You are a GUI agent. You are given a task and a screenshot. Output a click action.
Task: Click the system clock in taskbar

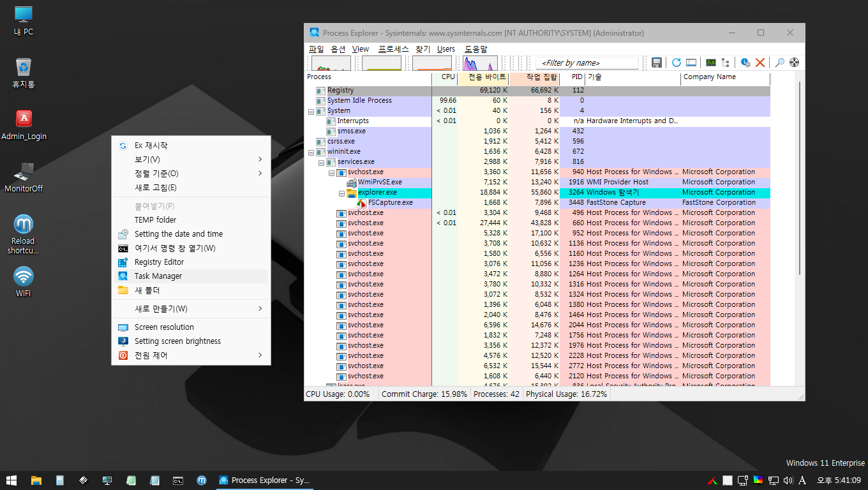[839, 480]
